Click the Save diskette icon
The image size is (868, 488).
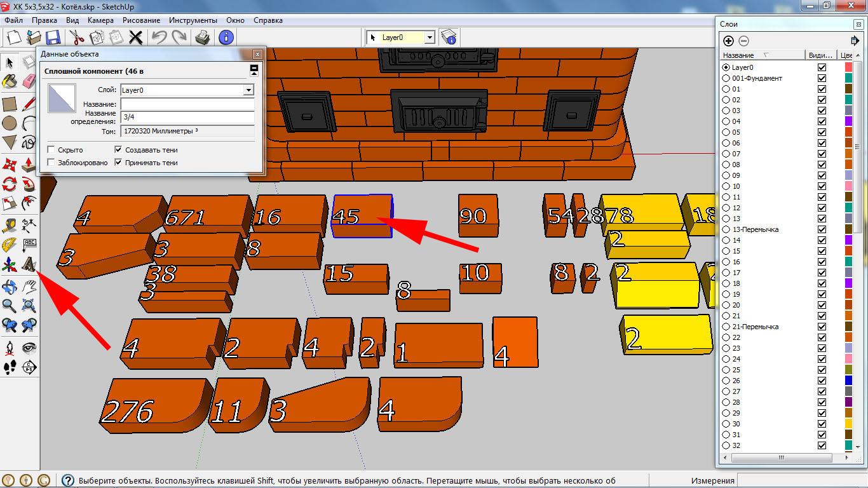[52, 37]
